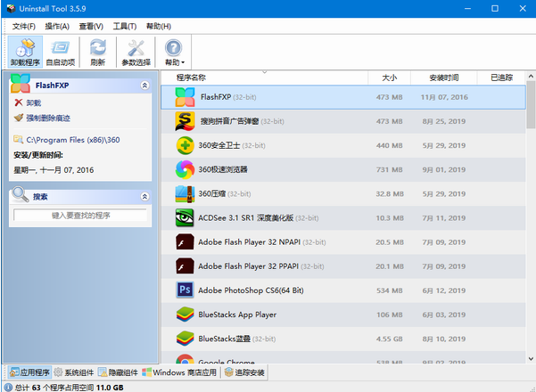Select the 360安全卫士 program icon
536x392 pixels.
[185, 144]
